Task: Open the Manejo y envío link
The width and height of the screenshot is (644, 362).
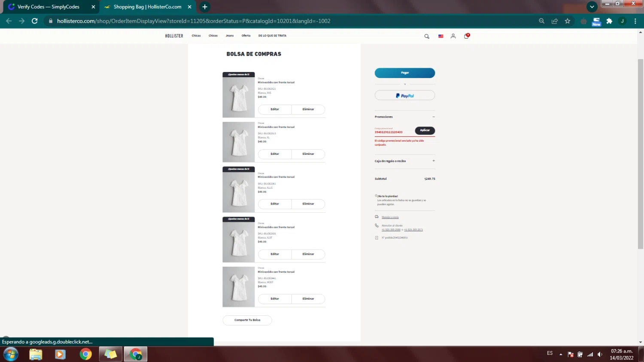Action: [390, 217]
